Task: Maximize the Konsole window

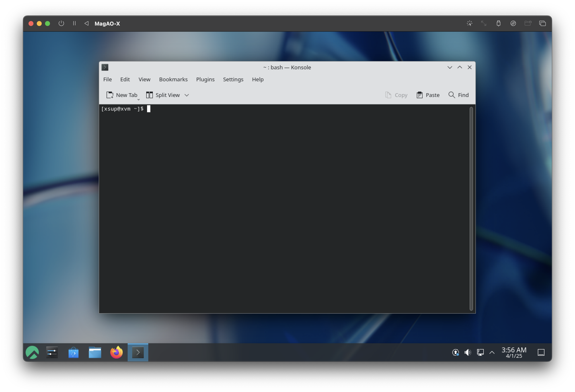Action: pos(460,67)
